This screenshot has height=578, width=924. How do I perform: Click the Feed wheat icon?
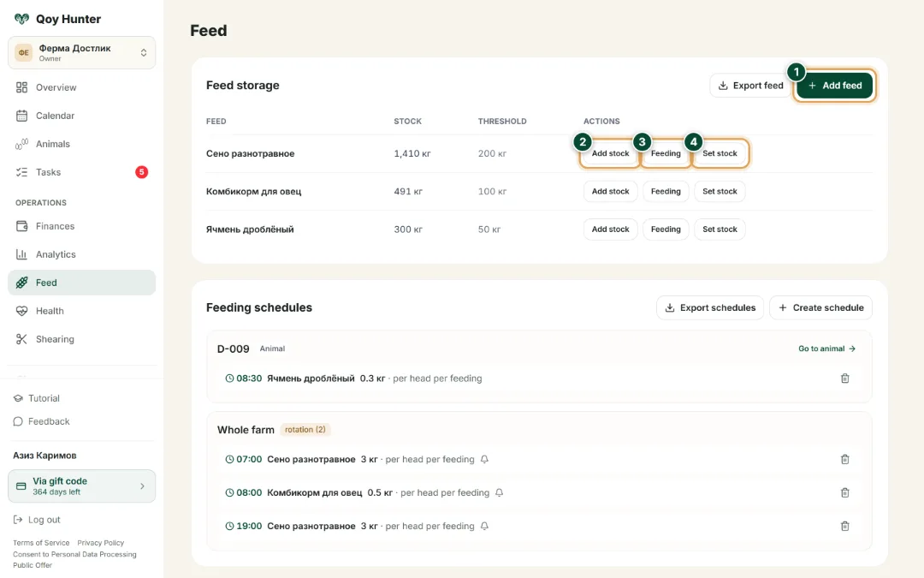(21, 283)
